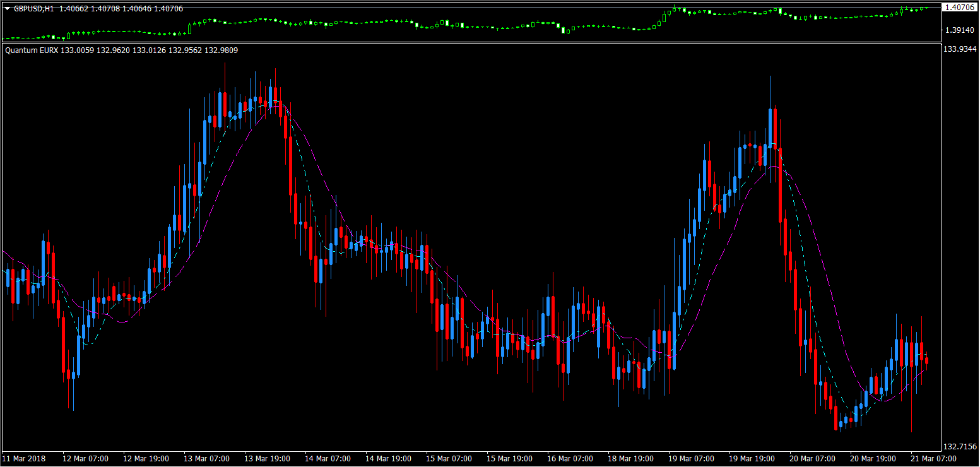Click the 14 Mar 19:00 time label

pos(388,459)
